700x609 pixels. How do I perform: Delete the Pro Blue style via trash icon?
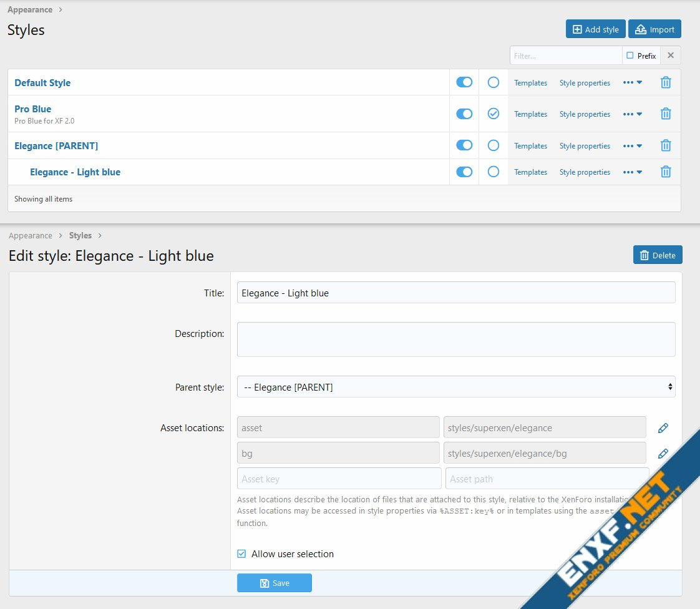666,114
